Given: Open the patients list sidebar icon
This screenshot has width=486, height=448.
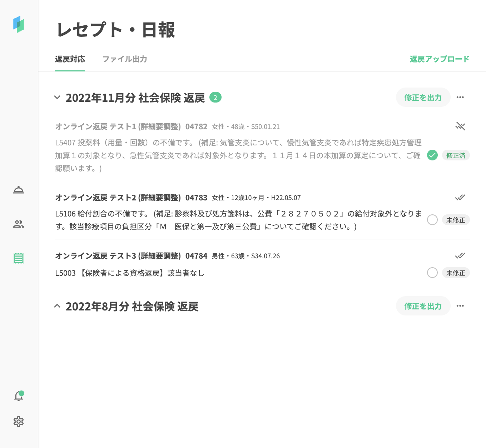Looking at the screenshot, I should click(x=19, y=224).
